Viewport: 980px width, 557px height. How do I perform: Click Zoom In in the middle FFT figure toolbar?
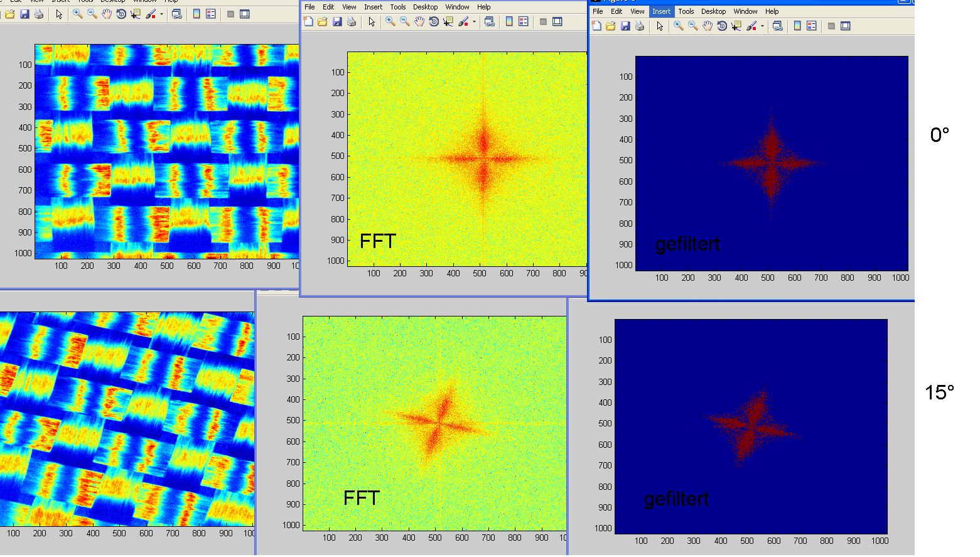pyautogui.click(x=390, y=22)
